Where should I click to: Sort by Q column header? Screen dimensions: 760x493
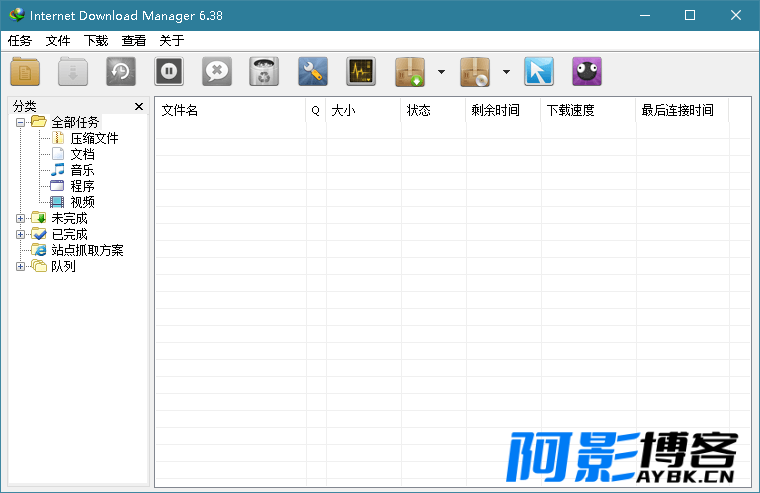316,110
